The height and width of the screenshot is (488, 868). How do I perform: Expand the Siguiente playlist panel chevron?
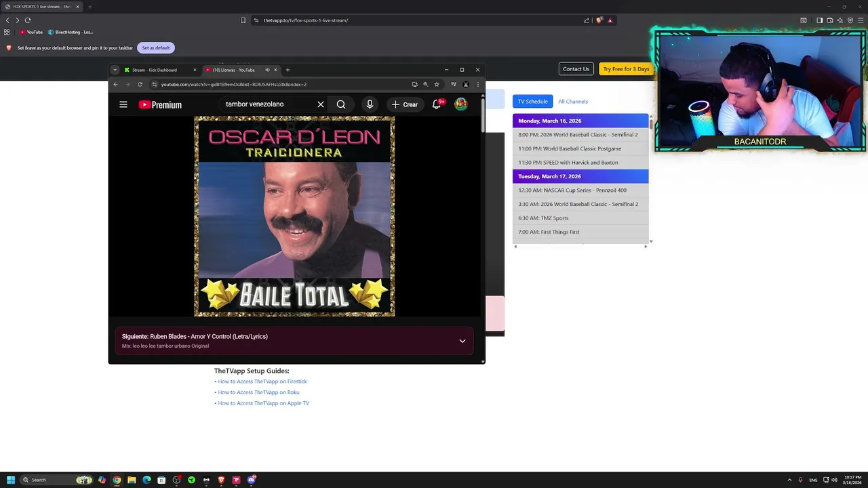[462, 341]
